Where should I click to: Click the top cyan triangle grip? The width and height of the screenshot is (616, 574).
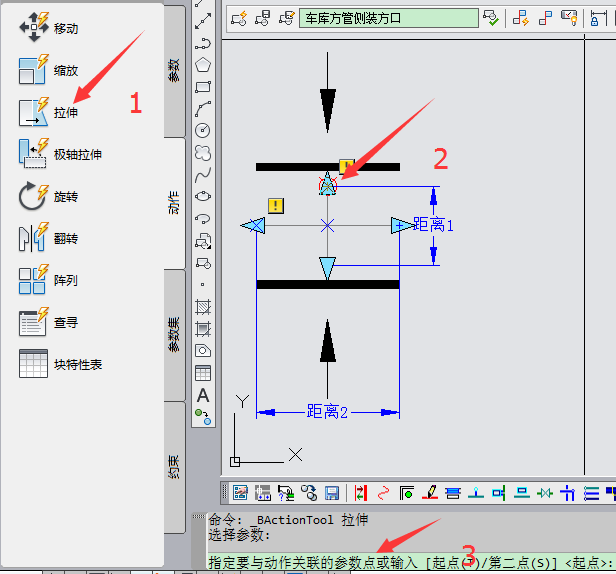(328, 184)
